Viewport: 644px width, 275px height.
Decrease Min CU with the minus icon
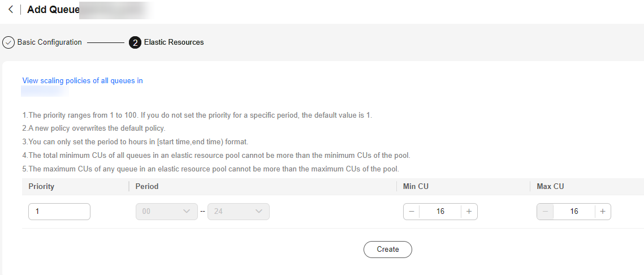click(412, 211)
